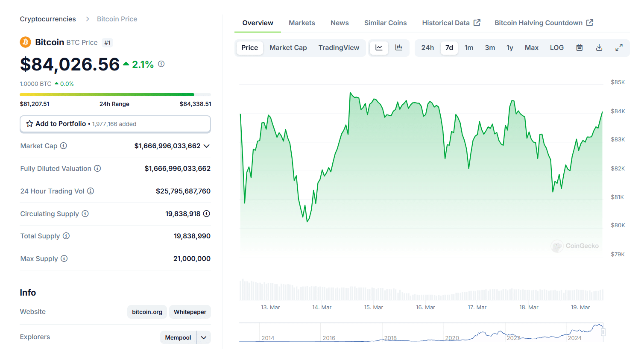The image size is (644, 349).
Task: Click the Bitcoin logo icon
Action: point(25,42)
